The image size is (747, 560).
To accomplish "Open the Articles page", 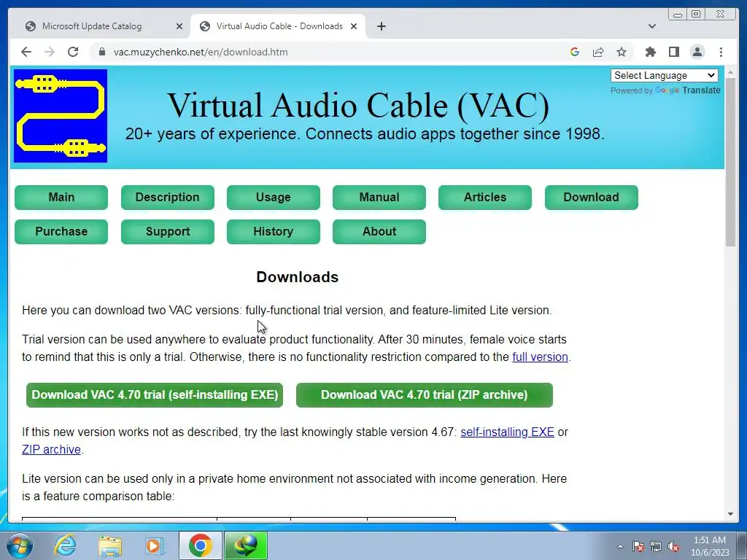I will click(x=485, y=197).
